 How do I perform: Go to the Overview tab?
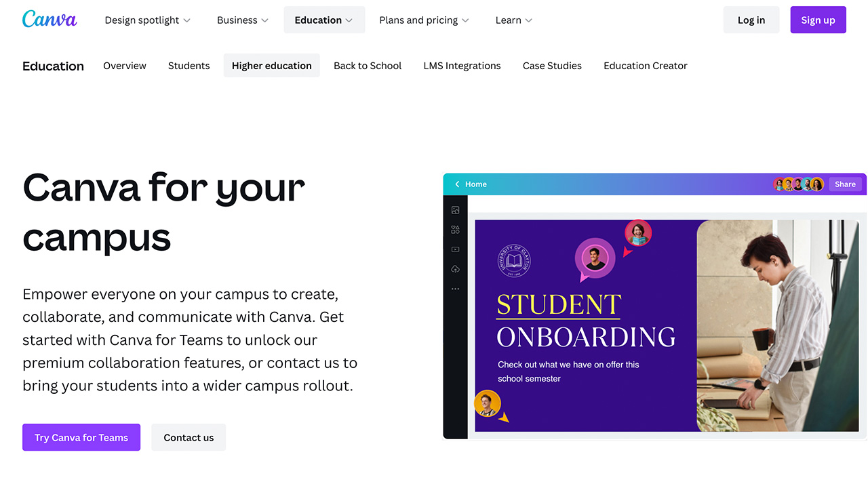(125, 66)
